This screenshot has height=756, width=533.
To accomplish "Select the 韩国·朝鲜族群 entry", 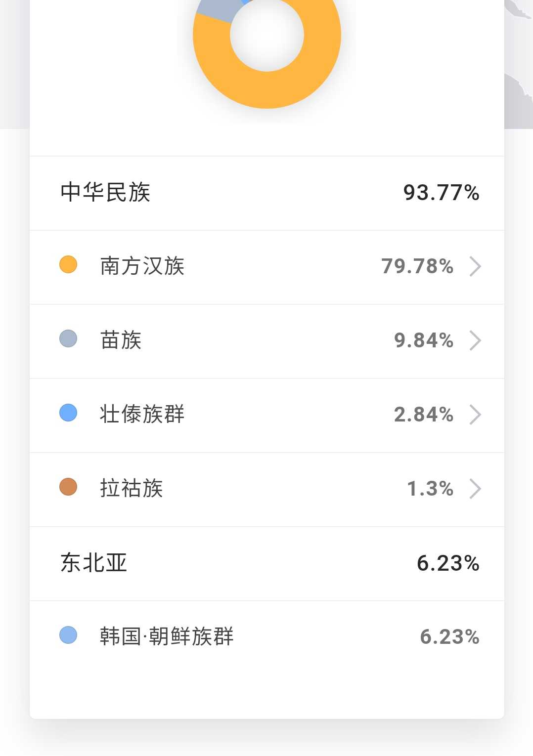I will [x=267, y=638].
